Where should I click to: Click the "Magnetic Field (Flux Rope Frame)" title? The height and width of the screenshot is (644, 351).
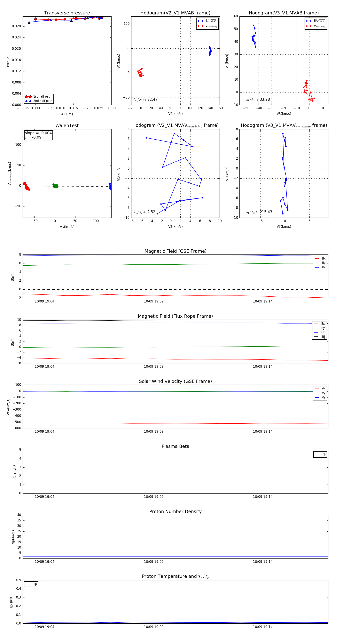[x=175, y=316]
